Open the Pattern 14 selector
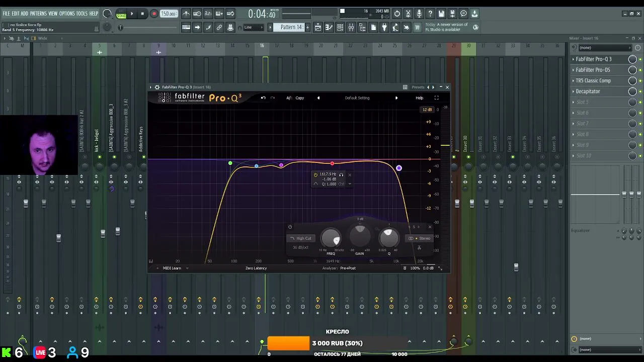This screenshot has width=644, height=362. [x=291, y=28]
